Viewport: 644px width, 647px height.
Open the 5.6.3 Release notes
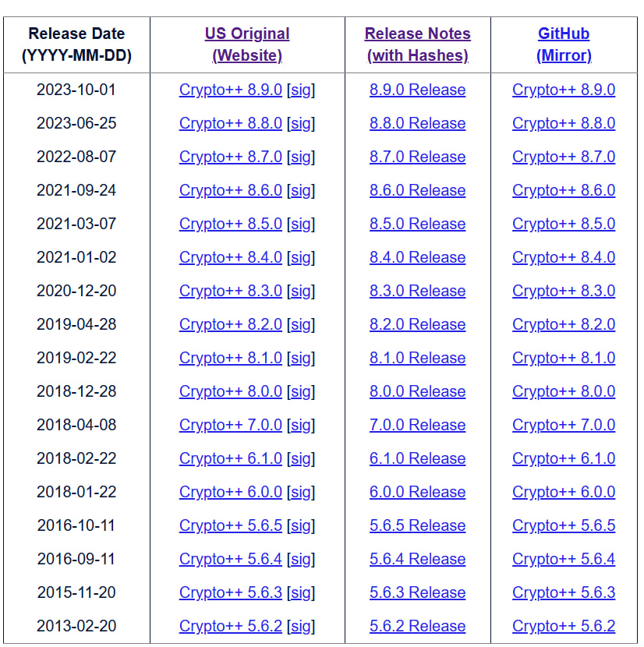tap(417, 592)
